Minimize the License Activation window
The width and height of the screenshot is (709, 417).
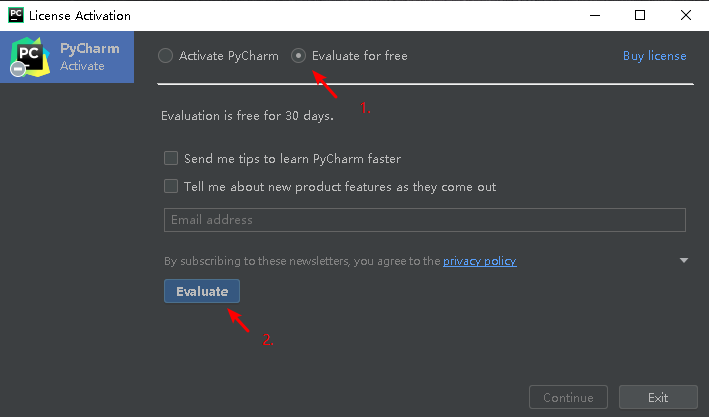point(593,16)
